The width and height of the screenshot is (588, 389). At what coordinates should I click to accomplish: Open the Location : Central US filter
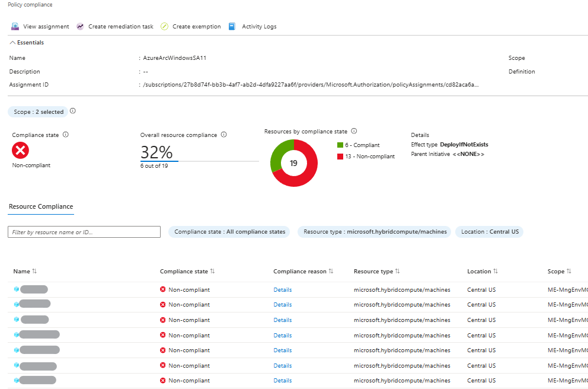490,232
